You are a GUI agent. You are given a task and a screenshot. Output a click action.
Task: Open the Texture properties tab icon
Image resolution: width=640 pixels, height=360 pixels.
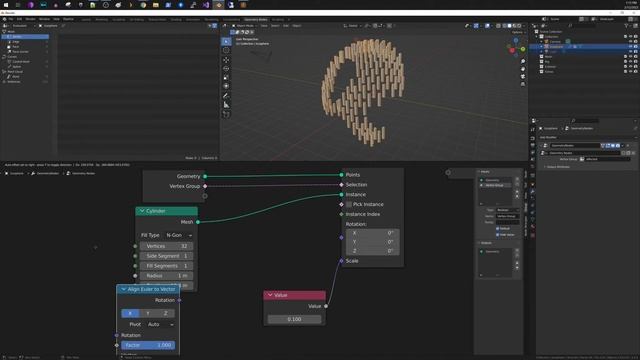533,236
